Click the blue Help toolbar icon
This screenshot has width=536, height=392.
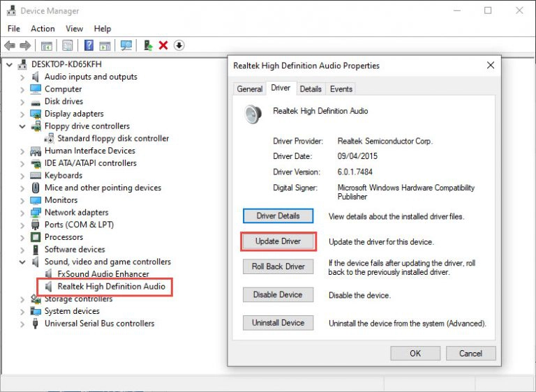click(89, 45)
